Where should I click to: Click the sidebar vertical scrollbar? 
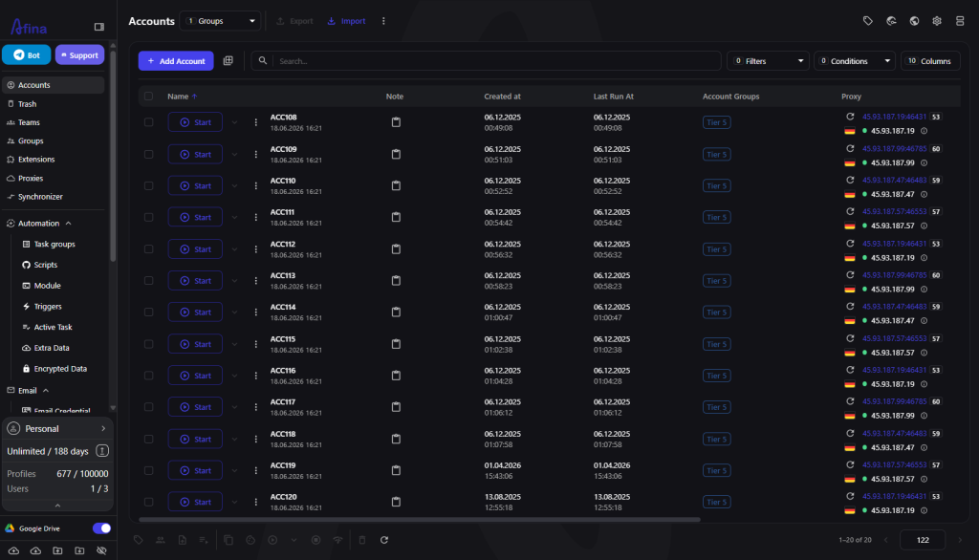[x=113, y=156]
